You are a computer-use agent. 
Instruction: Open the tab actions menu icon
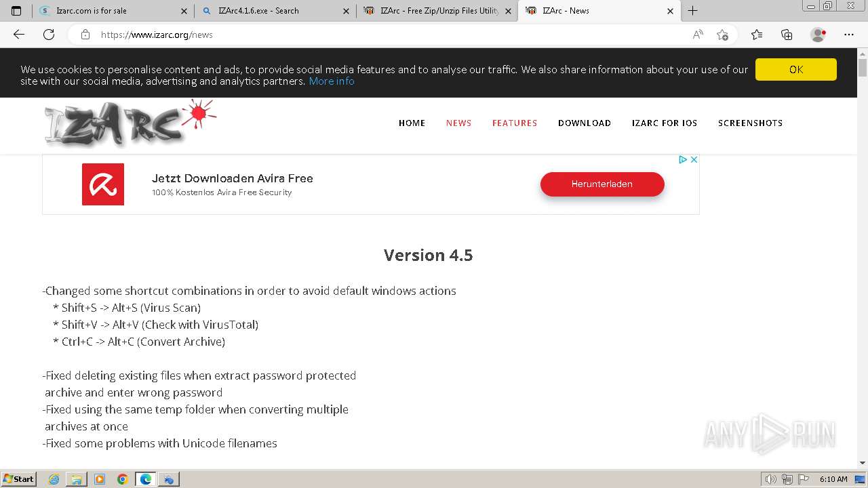click(x=16, y=11)
